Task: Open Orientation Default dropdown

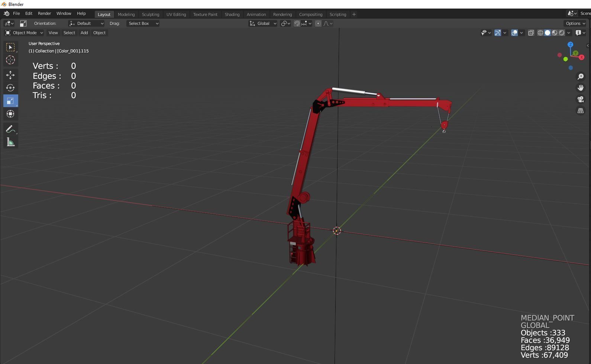Action: tap(86, 23)
